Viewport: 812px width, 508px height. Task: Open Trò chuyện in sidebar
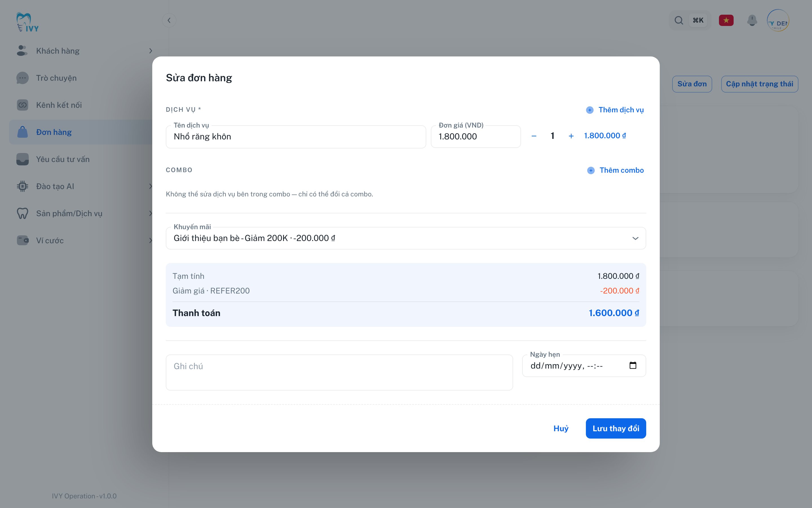point(81,78)
